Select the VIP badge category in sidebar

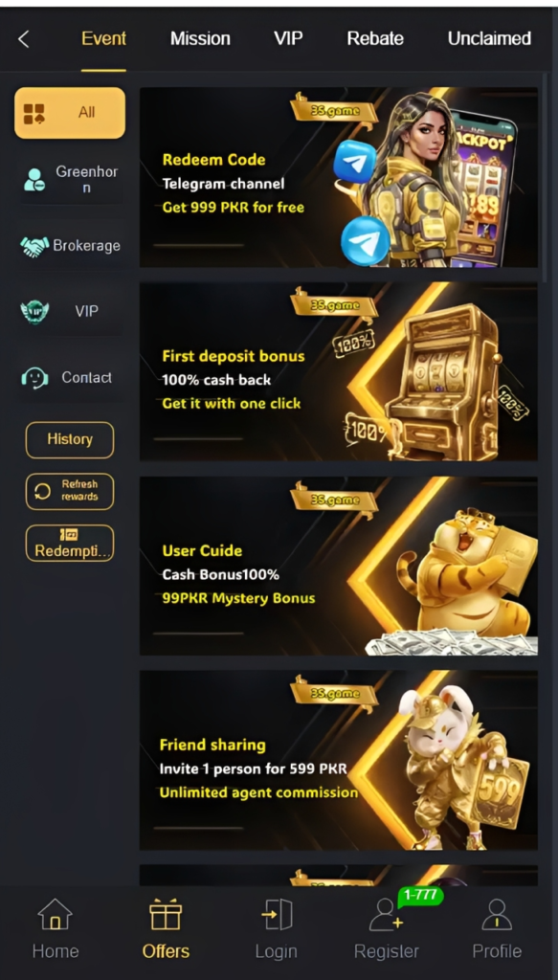(x=70, y=311)
